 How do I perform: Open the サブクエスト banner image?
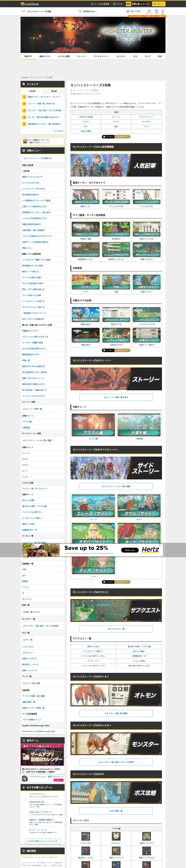click(x=116, y=610)
